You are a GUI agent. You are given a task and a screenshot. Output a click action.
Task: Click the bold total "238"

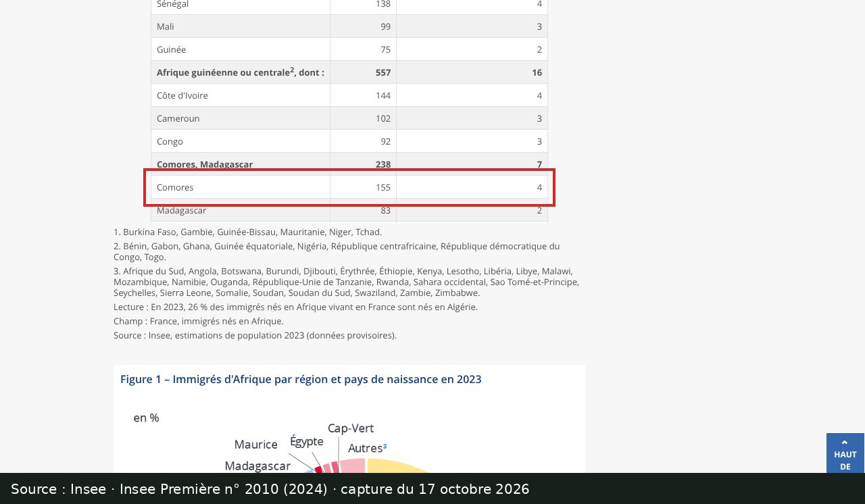[383, 164]
